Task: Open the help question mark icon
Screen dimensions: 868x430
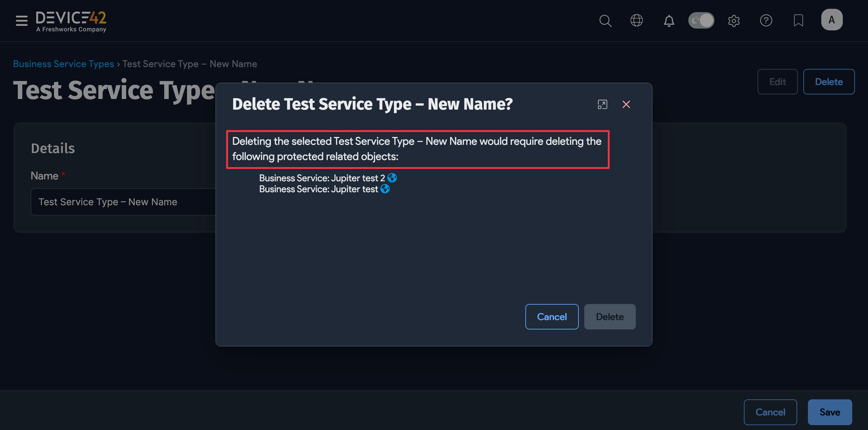Action: (766, 21)
